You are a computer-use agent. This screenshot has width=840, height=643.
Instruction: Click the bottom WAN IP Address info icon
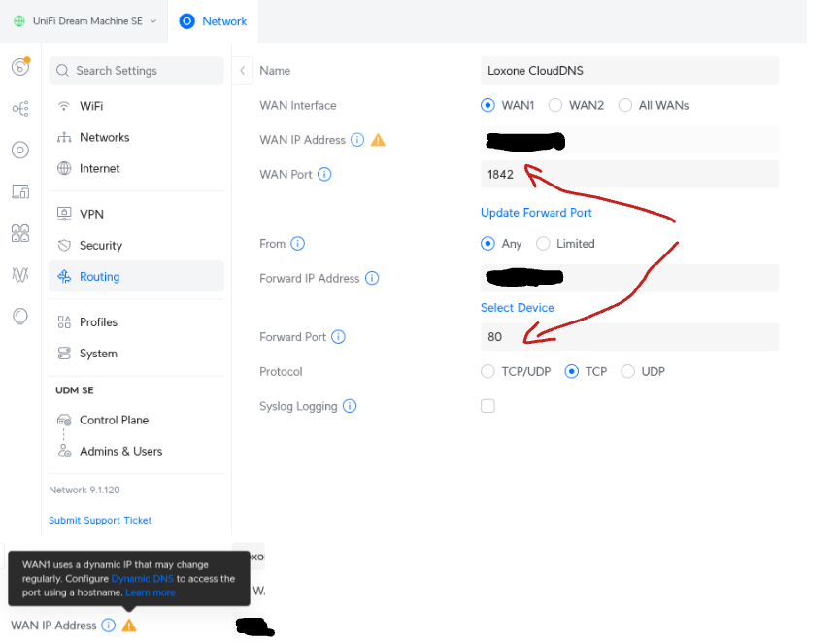108,626
